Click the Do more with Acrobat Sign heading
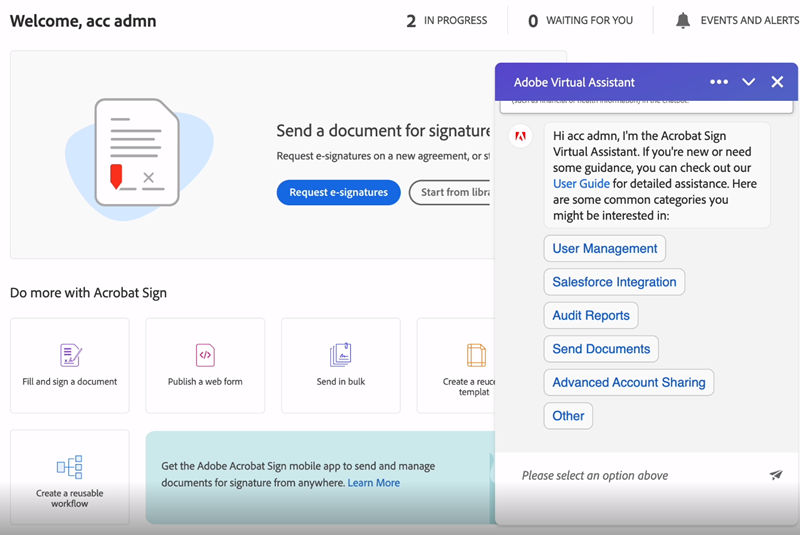 [x=88, y=293]
